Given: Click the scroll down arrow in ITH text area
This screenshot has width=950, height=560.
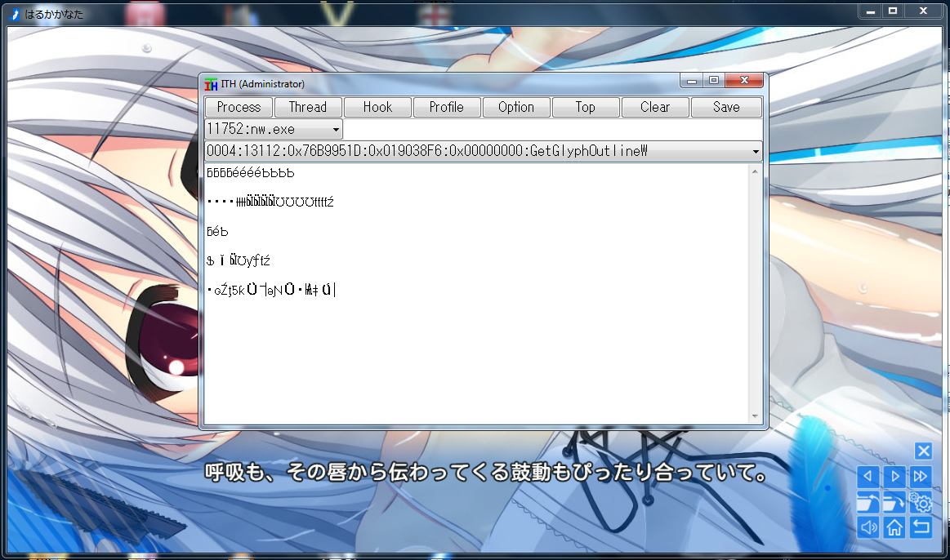Looking at the screenshot, I should coord(755,416).
